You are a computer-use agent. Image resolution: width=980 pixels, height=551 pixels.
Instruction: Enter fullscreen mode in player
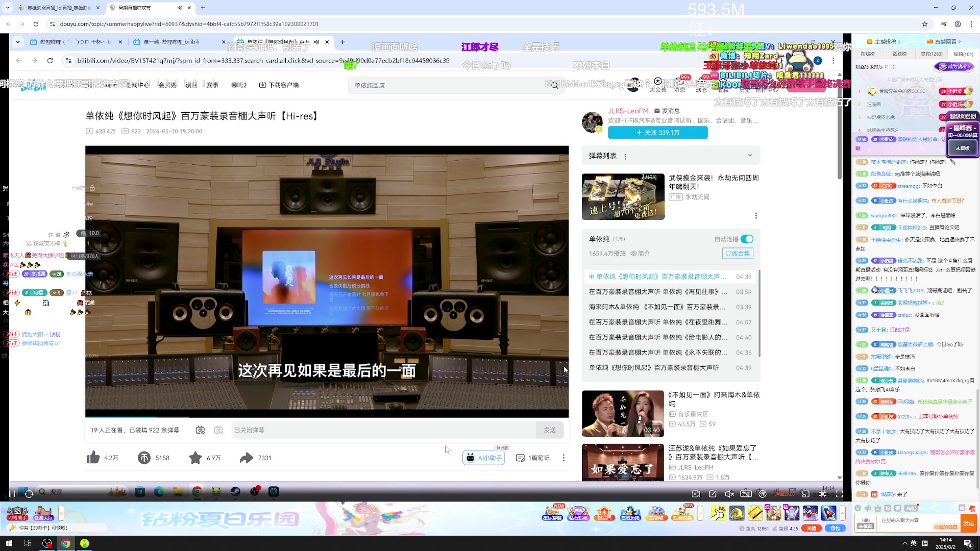click(839, 494)
